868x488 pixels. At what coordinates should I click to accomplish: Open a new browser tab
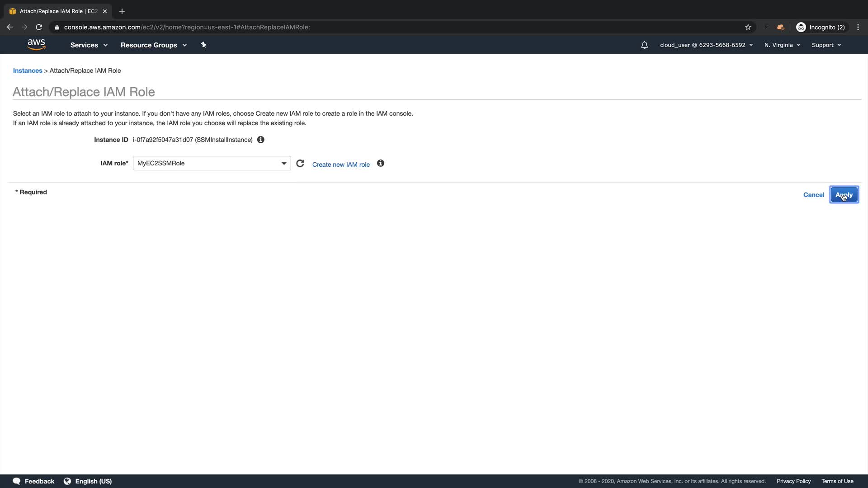[122, 11]
